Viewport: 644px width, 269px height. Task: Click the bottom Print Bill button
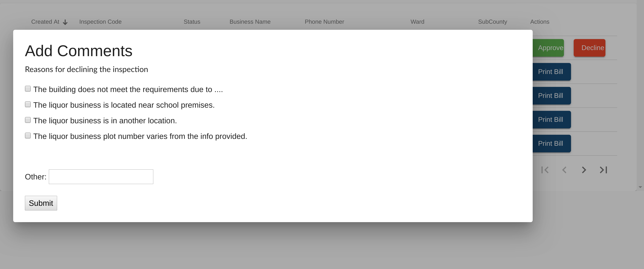(551, 144)
